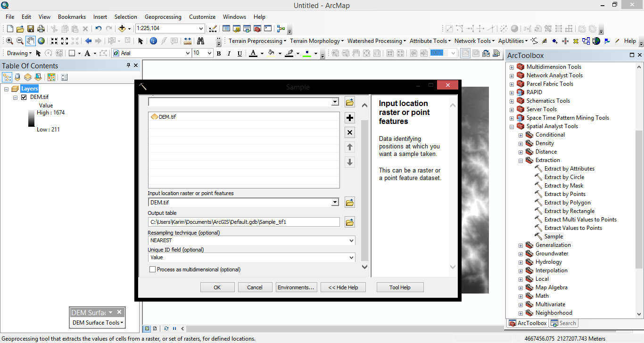Click the Fixed Zoom In icon

pyautogui.click(x=54, y=41)
